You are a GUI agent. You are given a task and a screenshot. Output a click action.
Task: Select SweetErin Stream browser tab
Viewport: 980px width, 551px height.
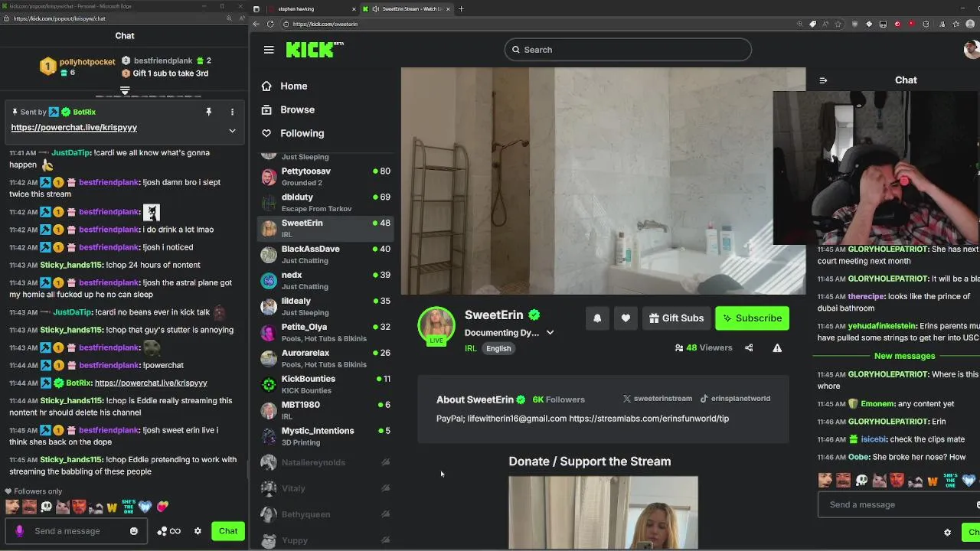tap(406, 9)
